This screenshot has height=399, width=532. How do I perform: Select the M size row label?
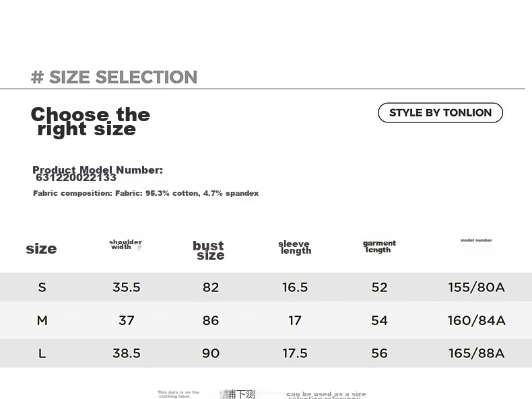[x=42, y=320]
